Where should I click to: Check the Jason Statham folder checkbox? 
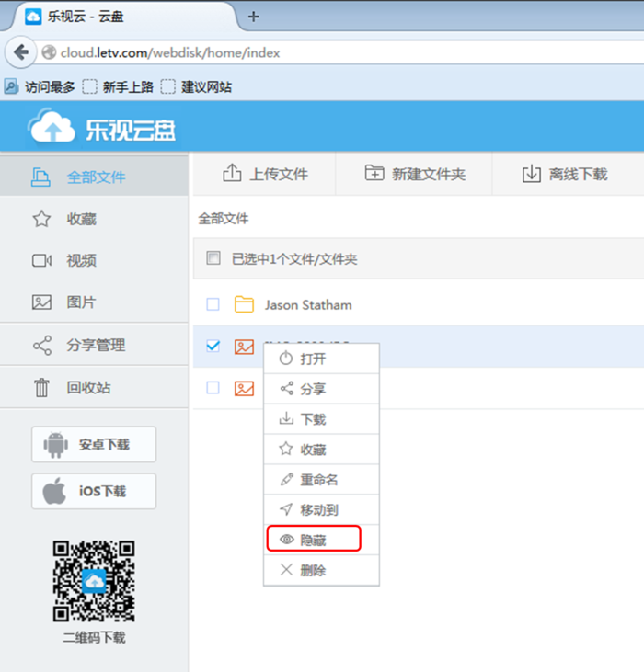(213, 304)
